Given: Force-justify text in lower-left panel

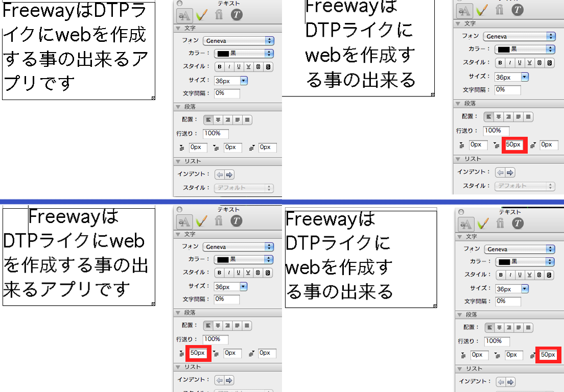Looking at the screenshot, I should coord(247,326).
